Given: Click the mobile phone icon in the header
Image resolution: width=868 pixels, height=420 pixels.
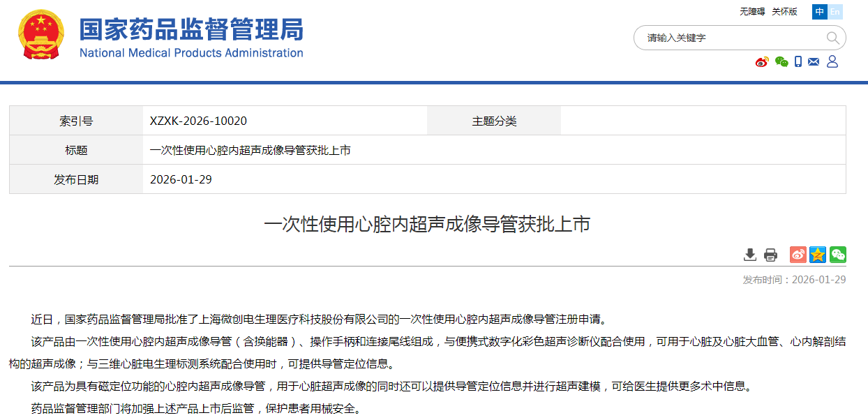Looking at the screenshot, I should point(798,62).
